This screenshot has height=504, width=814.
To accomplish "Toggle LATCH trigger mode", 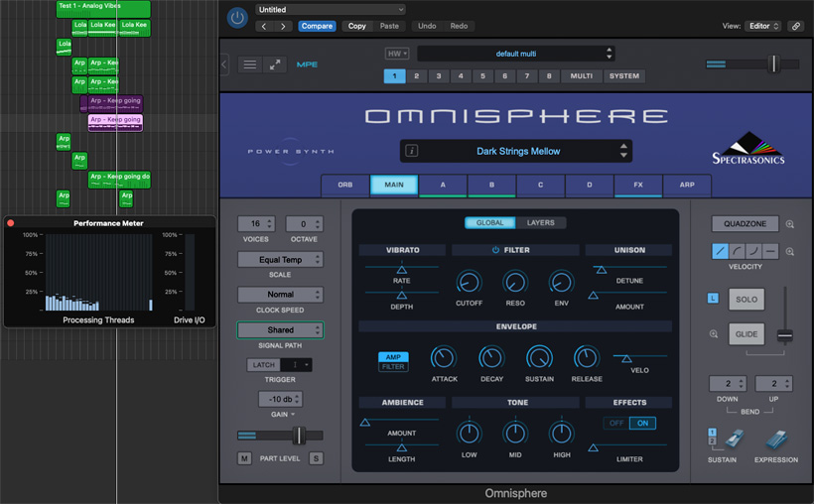I will pyautogui.click(x=264, y=365).
